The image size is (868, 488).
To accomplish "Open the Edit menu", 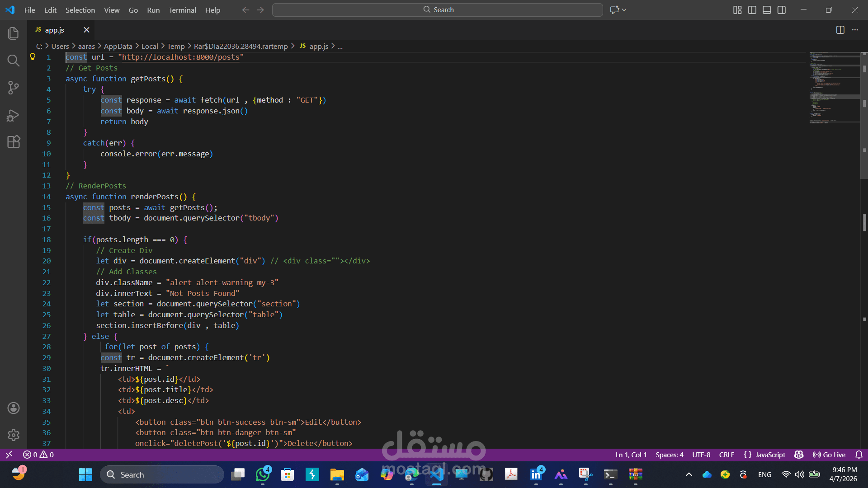I will click(x=50, y=10).
